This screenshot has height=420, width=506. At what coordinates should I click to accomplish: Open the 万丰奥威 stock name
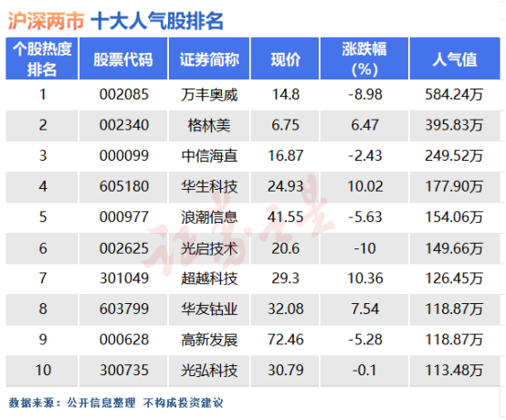[209, 95]
